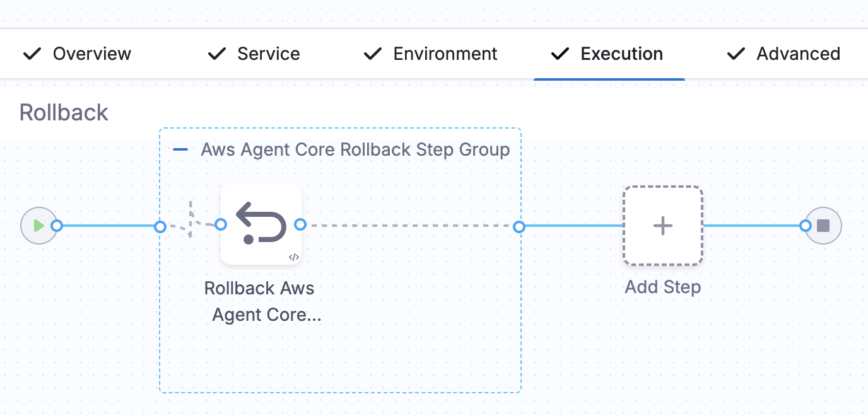Click the Rollback Aws Agent Core step icon
This screenshot has height=416, width=868.
click(x=261, y=224)
